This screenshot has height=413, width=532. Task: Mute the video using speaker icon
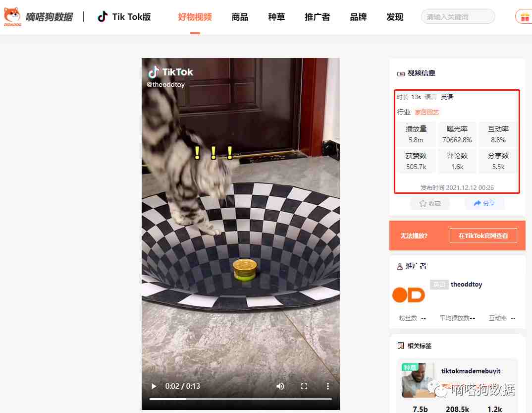[x=280, y=386]
